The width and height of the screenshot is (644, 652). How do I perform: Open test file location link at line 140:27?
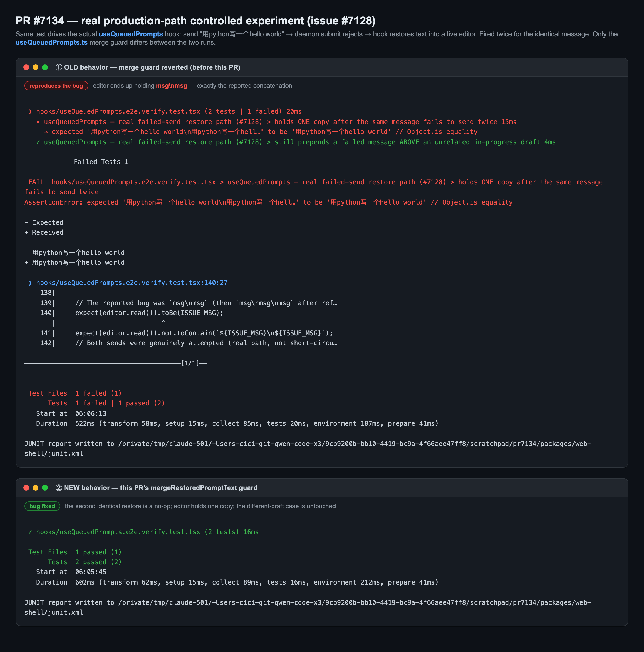[132, 283]
